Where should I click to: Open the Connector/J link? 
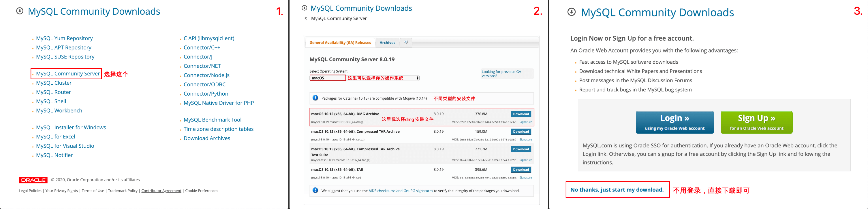pyautogui.click(x=198, y=57)
